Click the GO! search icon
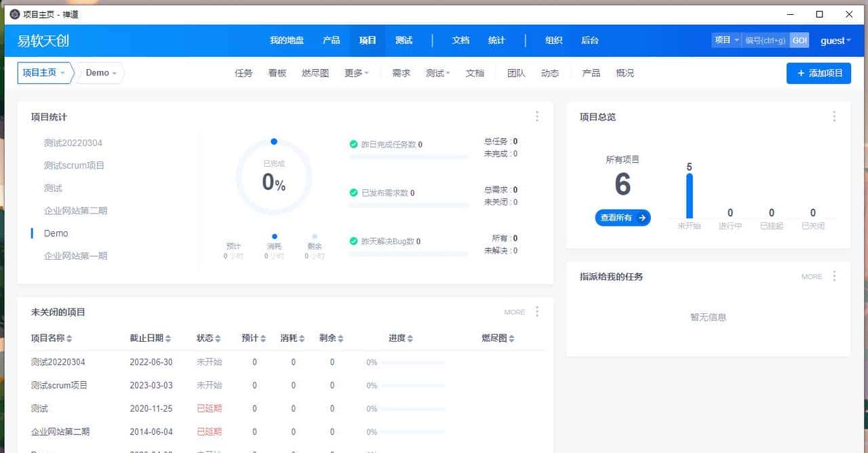 (799, 40)
